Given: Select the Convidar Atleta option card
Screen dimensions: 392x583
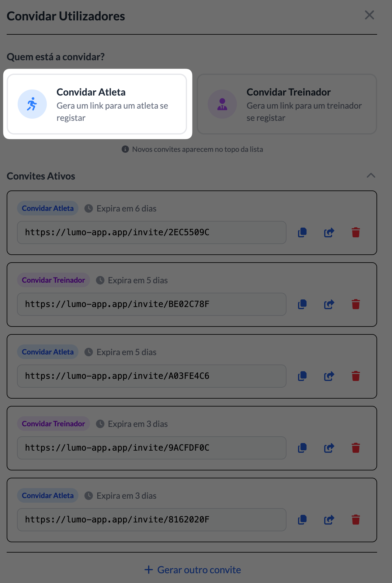Looking at the screenshot, I should [x=97, y=104].
